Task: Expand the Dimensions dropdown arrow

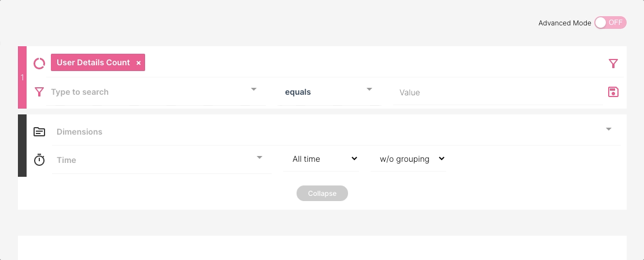Action: tap(609, 129)
